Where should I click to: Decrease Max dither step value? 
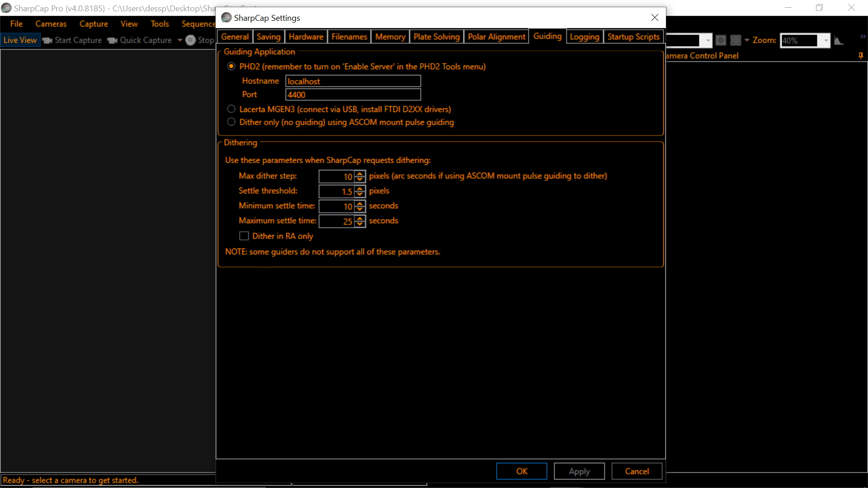(360, 179)
